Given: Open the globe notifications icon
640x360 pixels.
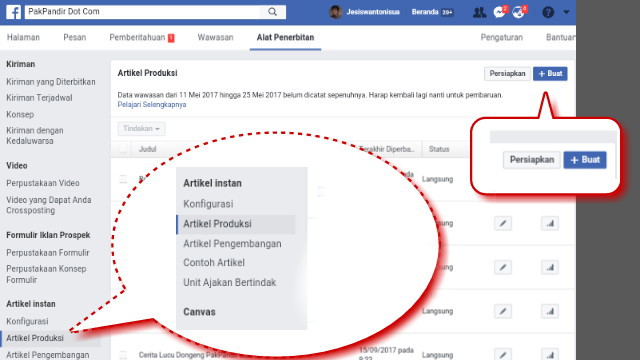Looking at the screenshot, I should pos(519,12).
